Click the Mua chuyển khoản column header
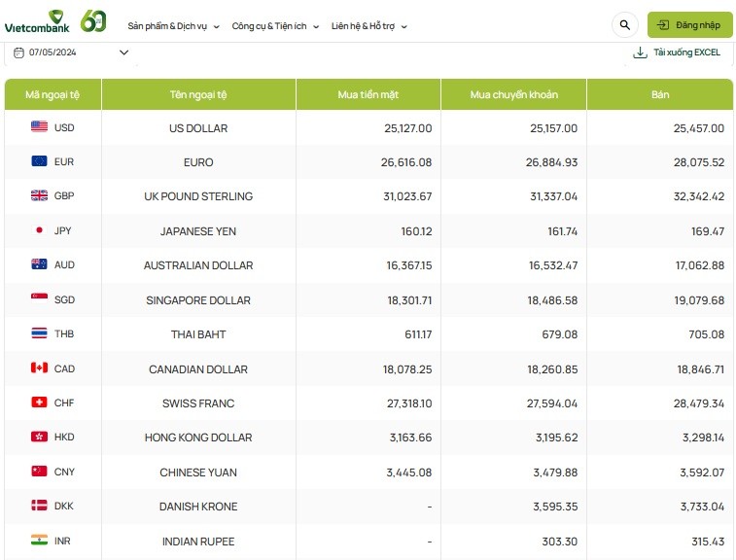 click(513, 94)
